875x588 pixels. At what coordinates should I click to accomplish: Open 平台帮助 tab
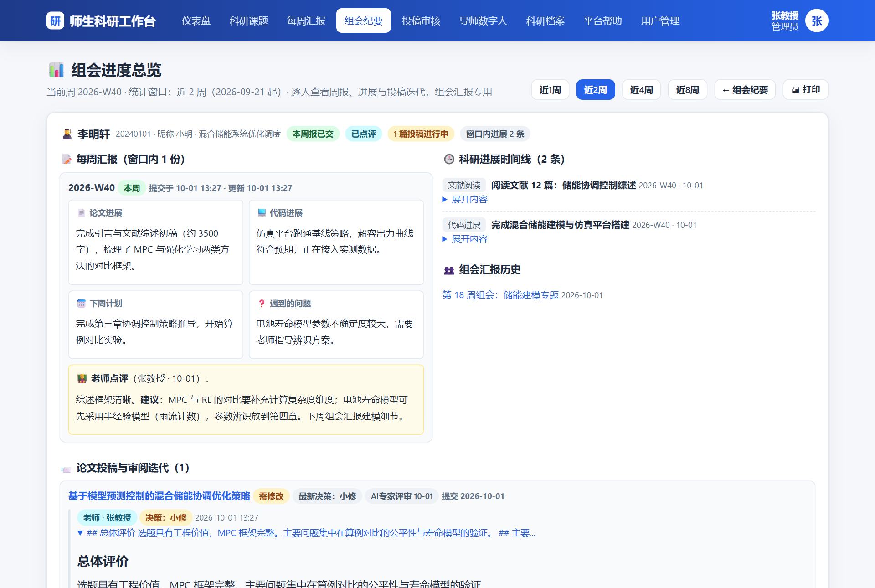pyautogui.click(x=602, y=21)
